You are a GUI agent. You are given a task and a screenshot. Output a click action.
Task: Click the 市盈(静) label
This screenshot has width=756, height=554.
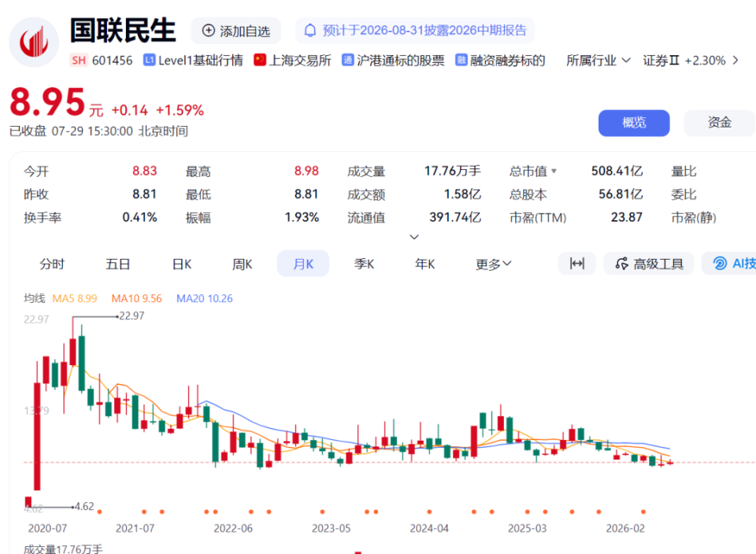[694, 218]
